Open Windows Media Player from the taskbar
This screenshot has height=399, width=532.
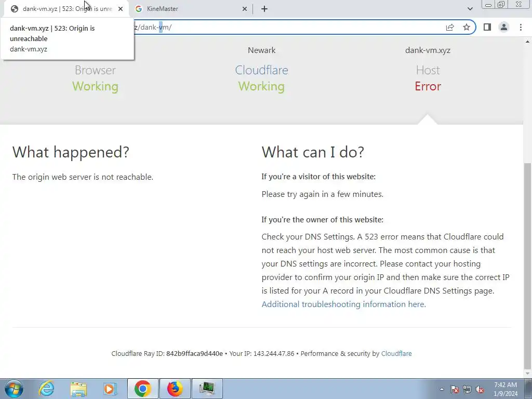[110, 389]
